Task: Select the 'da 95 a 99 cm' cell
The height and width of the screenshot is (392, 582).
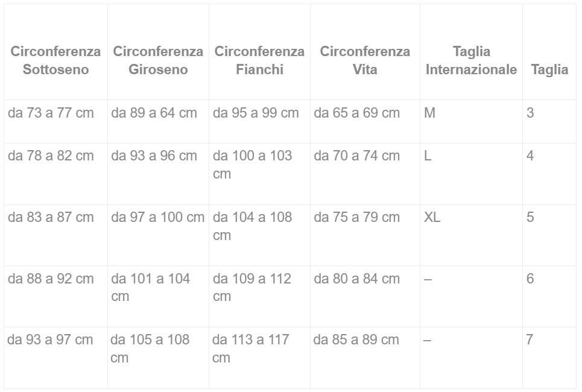Action: pos(256,113)
